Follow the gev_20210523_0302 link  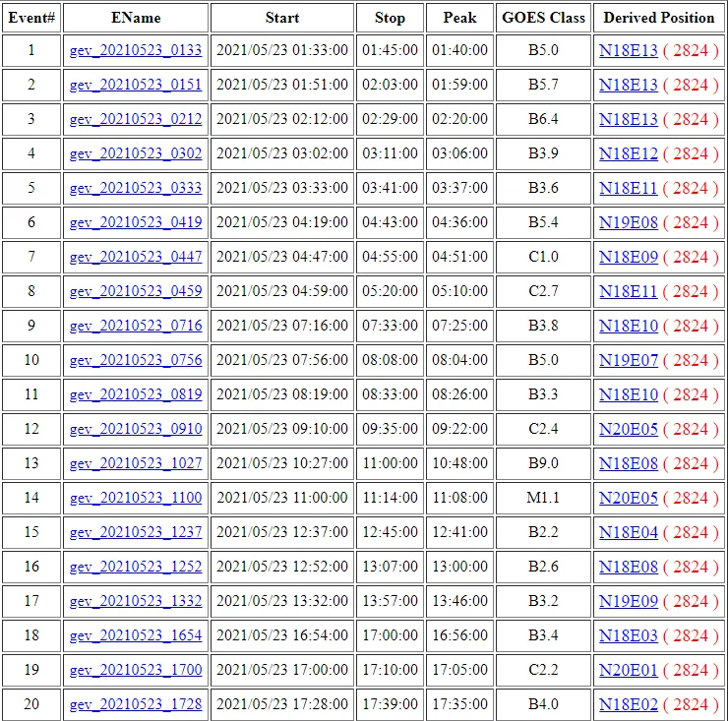pos(136,153)
